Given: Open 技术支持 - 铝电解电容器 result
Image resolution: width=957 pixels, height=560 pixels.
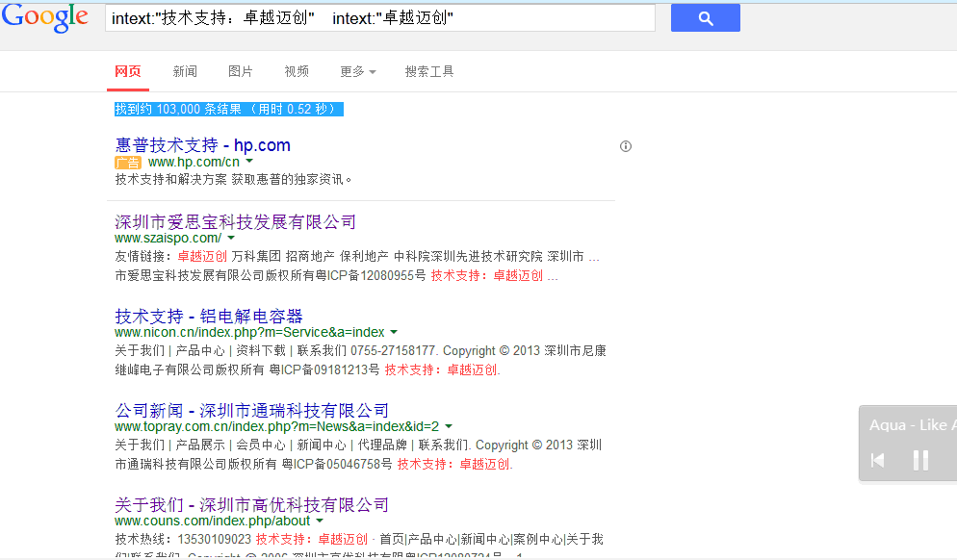Looking at the screenshot, I should (209, 316).
